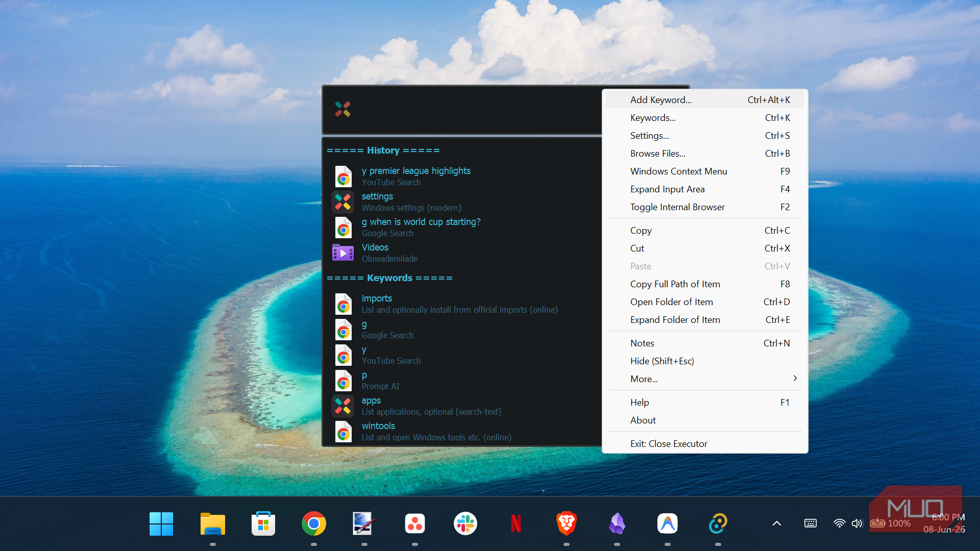The width and height of the screenshot is (980, 551).
Task: Open File Explorer from taskbar
Action: pos(213,524)
